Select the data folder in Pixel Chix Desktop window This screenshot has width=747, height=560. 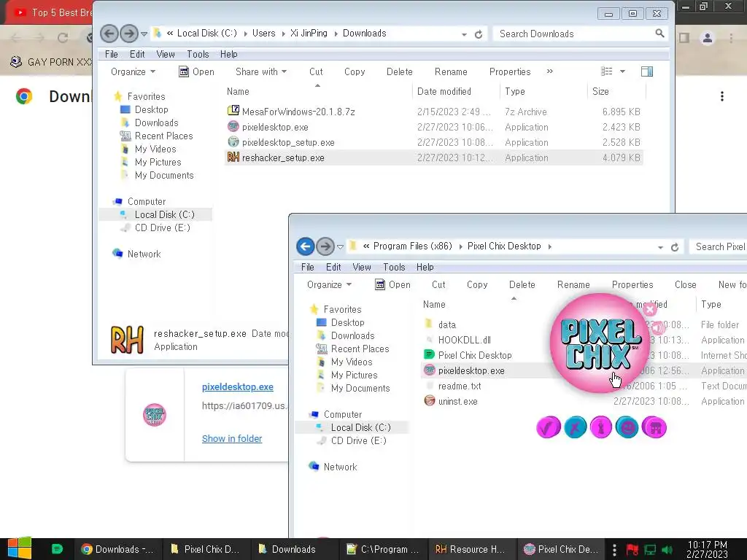[x=447, y=324]
